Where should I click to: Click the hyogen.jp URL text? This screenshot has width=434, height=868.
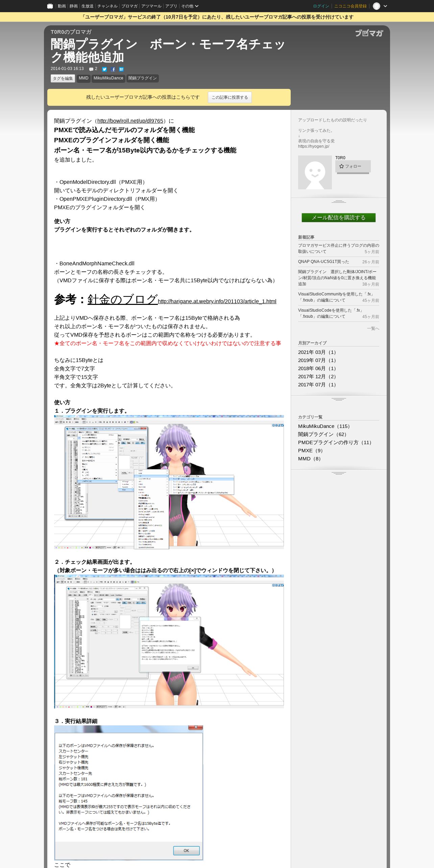(314, 146)
